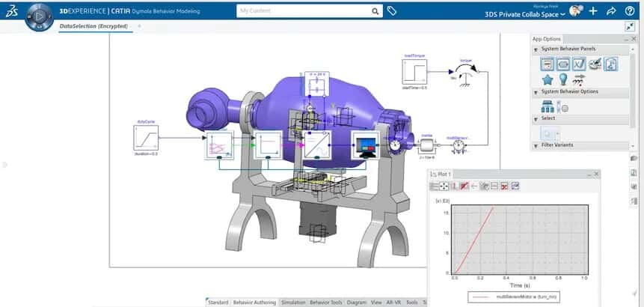Select the monitor display block in diagram
The image size is (644, 307).
pos(364,145)
